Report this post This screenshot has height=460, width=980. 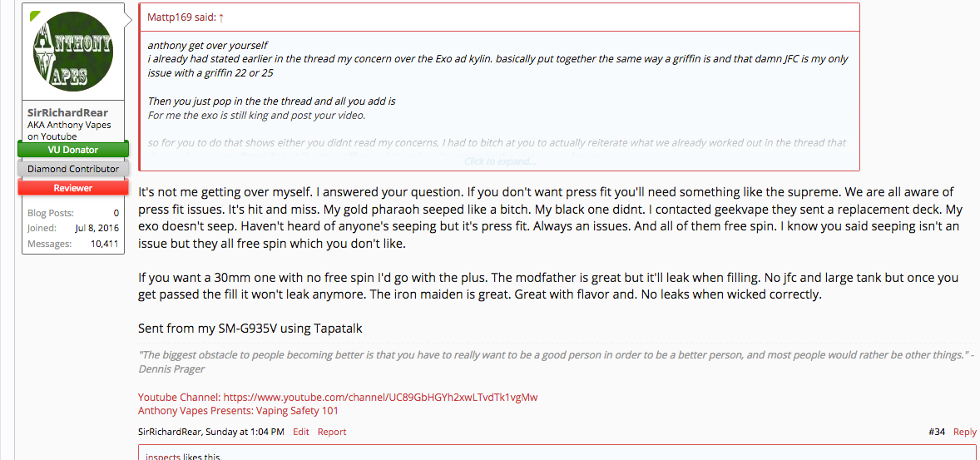click(331, 432)
